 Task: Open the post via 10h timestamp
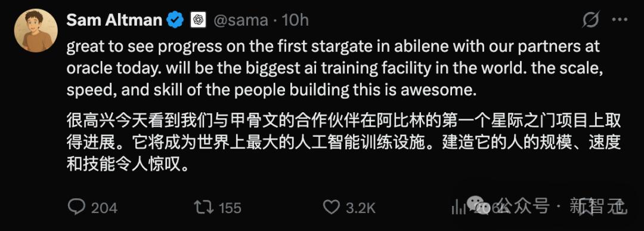[x=295, y=20]
